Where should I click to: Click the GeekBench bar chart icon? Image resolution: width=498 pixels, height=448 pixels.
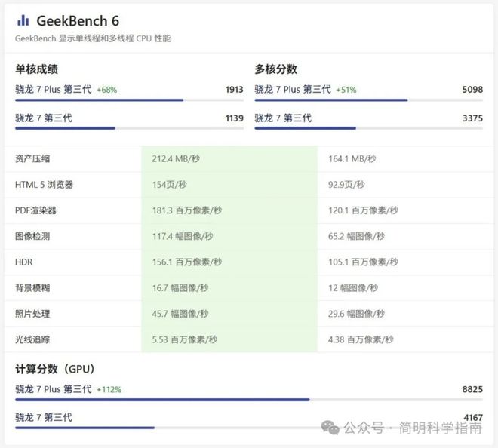(23, 20)
